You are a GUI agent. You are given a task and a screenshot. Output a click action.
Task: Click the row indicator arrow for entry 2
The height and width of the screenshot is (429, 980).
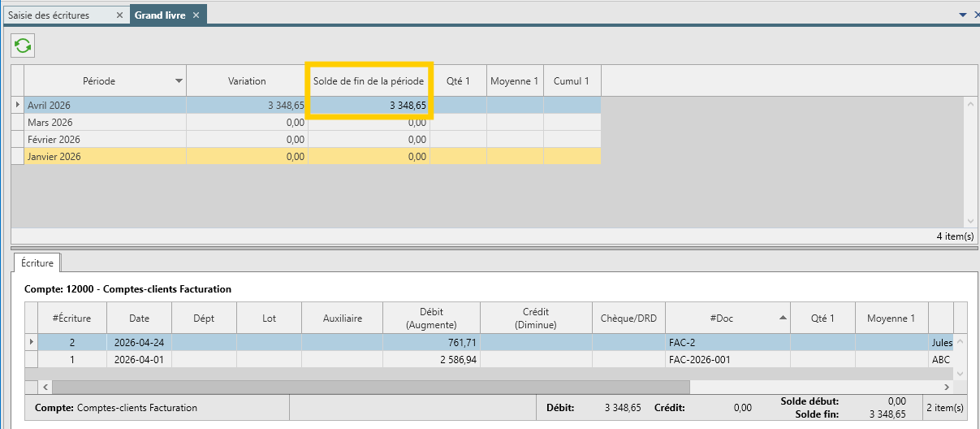click(32, 343)
